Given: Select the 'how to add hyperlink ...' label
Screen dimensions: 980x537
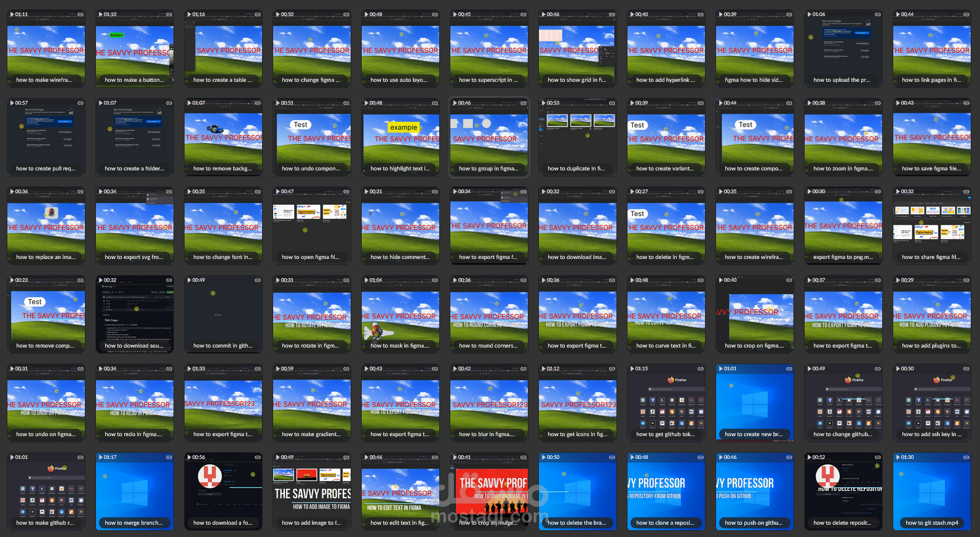Looking at the screenshot, I should [666, 80].
